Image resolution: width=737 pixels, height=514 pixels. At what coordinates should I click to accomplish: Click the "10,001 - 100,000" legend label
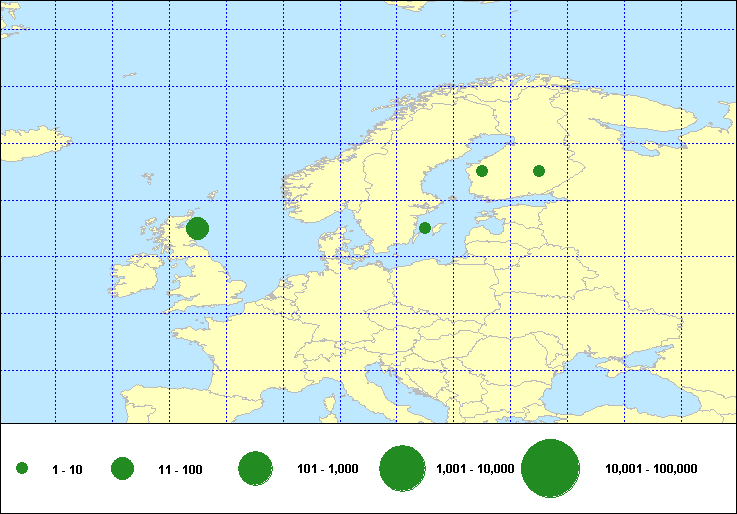[651, 469]
